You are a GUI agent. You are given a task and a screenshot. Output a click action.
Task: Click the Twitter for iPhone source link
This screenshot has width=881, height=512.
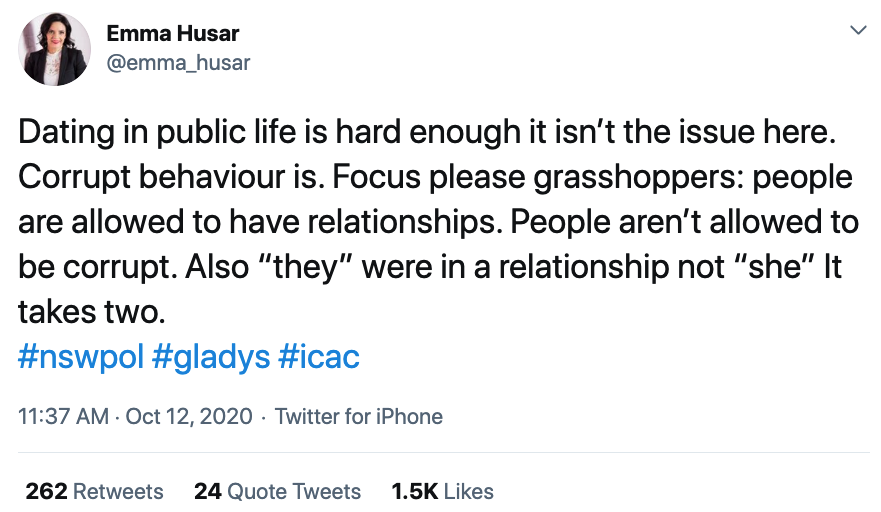click(358, 416)
